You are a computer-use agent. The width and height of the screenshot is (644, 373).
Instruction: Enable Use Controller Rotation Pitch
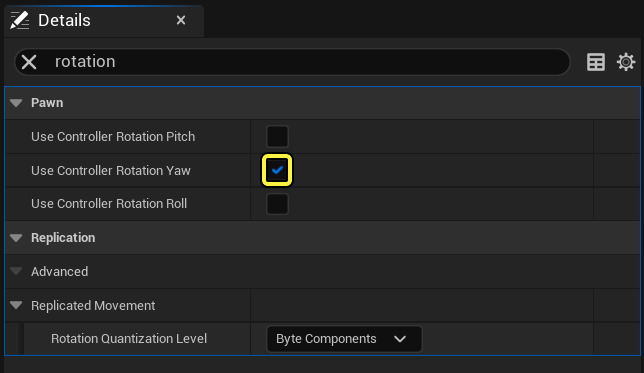click(277, 136)
